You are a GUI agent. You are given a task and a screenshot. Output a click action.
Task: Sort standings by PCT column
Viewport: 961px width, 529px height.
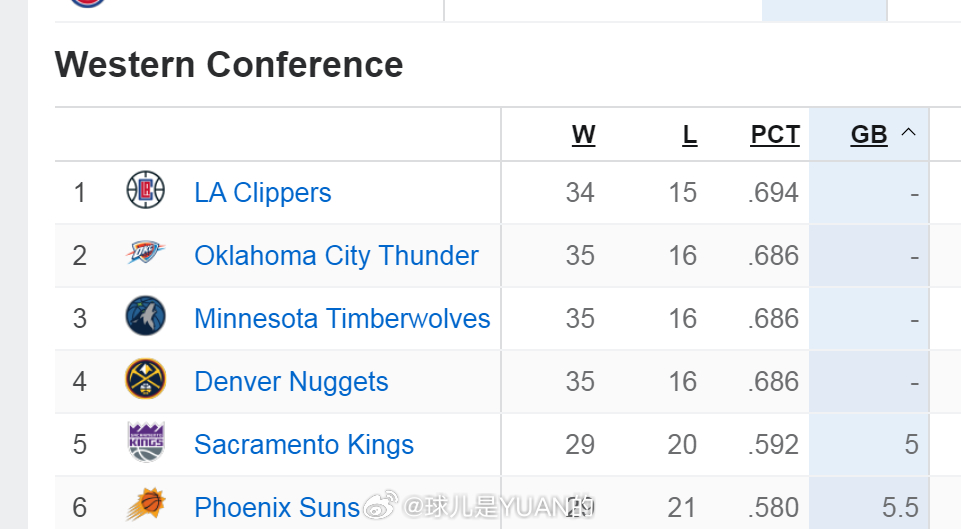click(x=775, y=134)
